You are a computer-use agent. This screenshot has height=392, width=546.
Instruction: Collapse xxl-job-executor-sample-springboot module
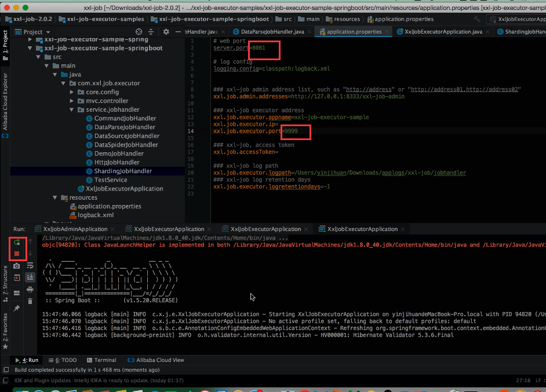pyautogui.click(x=30, y=48)
